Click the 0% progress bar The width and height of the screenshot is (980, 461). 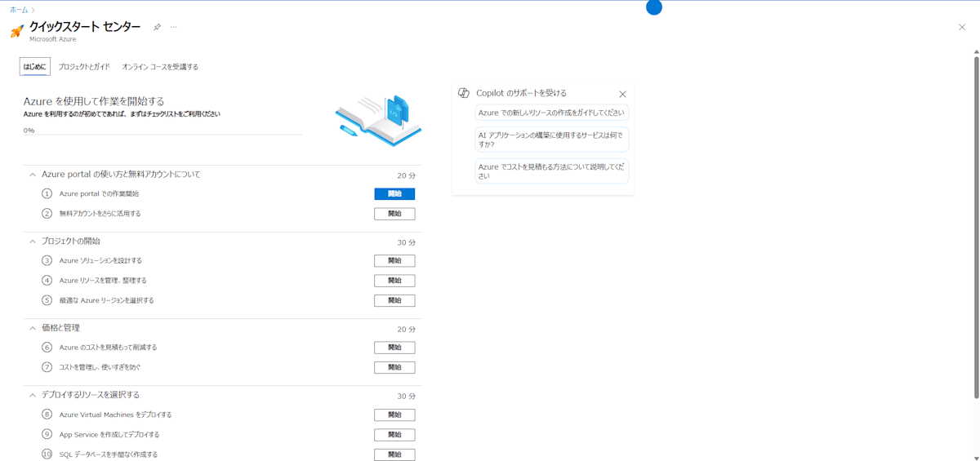[163, 135]
